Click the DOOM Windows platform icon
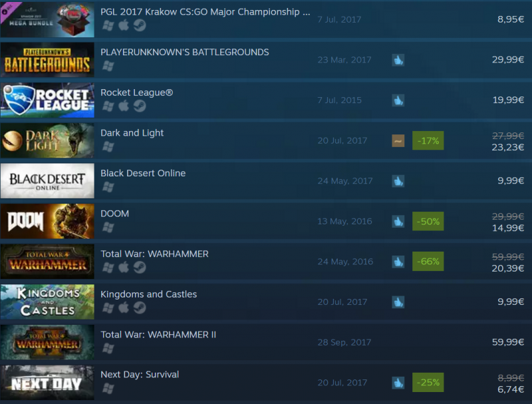Image resolution: width=532 pixels, height=404 pixels. click(x=108, y=227)
